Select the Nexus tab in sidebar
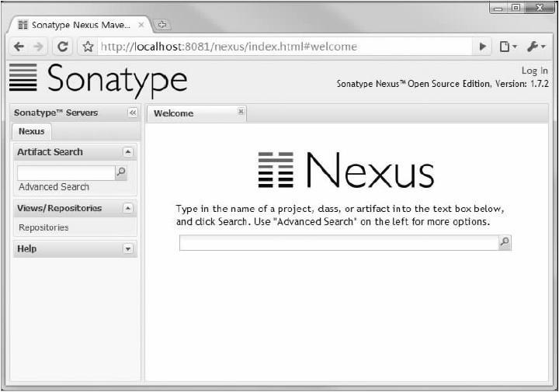Viewport: 559px width, 392px height. (x=32, y=131)
